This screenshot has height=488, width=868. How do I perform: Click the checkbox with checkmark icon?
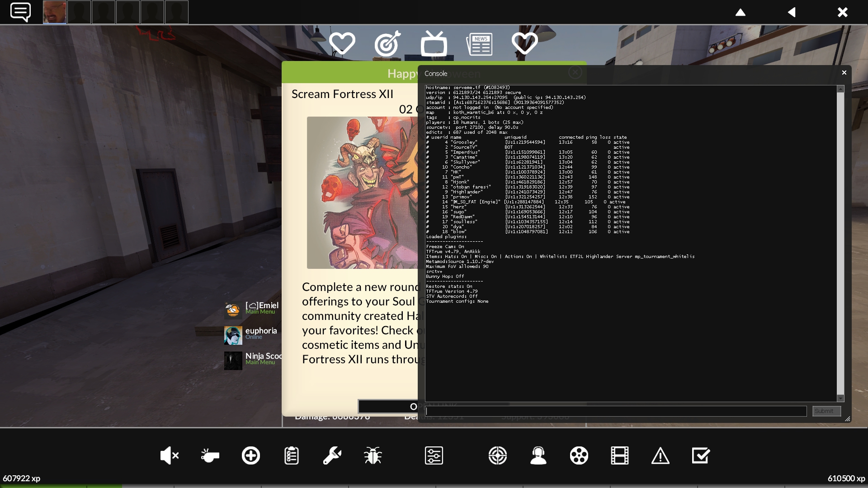(701, 455)
